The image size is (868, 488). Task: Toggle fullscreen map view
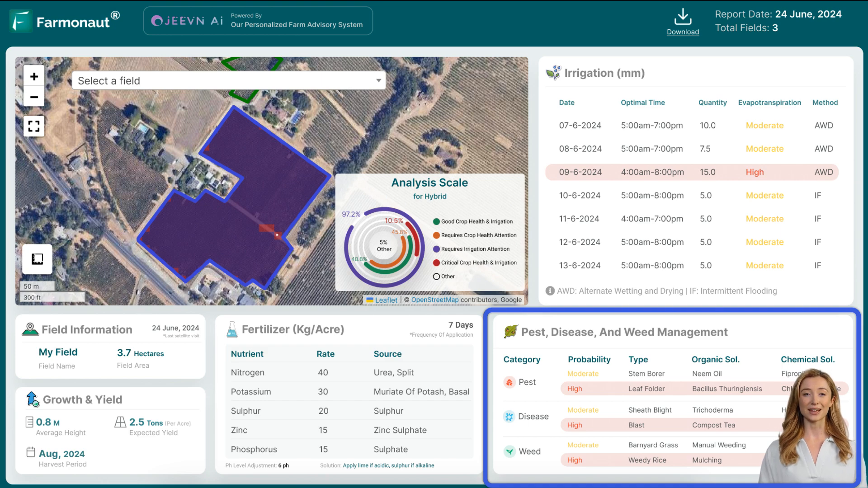coord(34,126)
